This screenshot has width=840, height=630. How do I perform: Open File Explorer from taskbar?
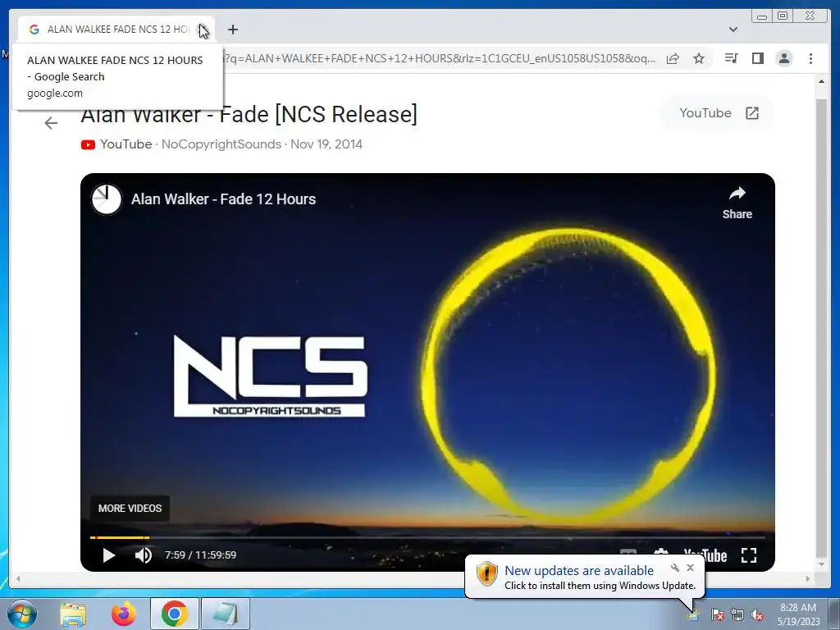73,614
